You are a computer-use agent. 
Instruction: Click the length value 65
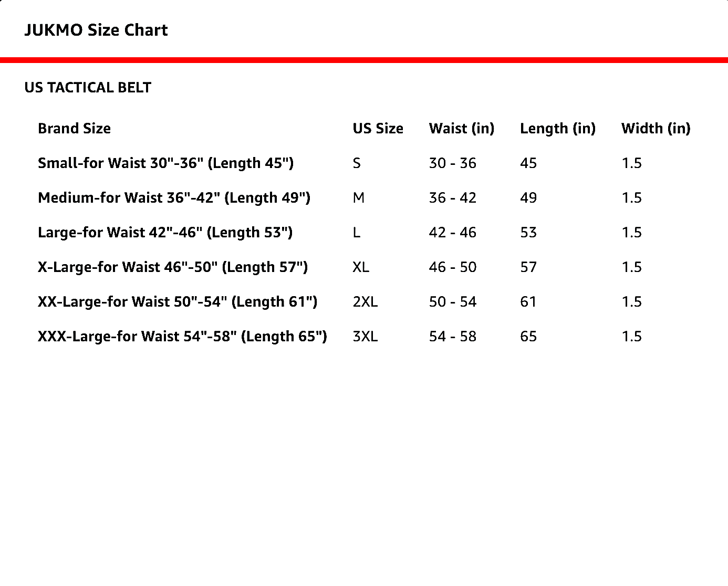(x=528, y=337)
